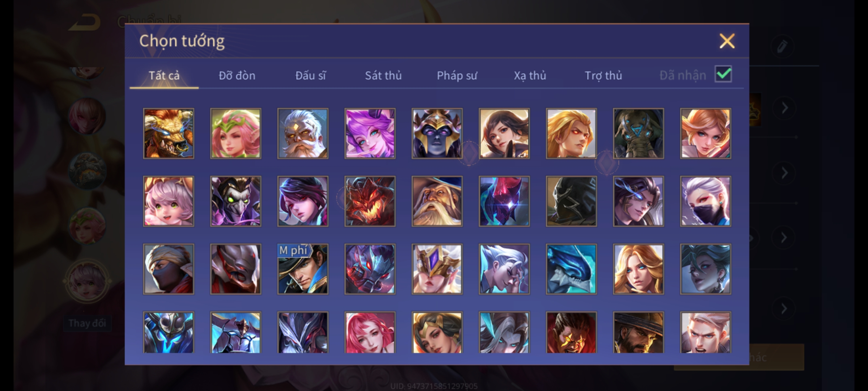Select the pink-haired fairy with green-leaf headband hero
Image resolution: width=868 pixels, height=391 pixels.
coord(236,134)
